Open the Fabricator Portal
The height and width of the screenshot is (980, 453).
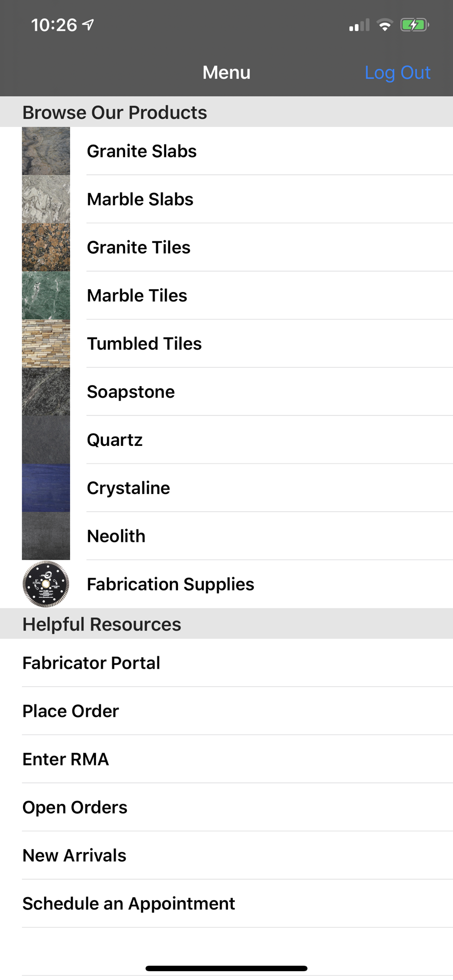(91, 663)
